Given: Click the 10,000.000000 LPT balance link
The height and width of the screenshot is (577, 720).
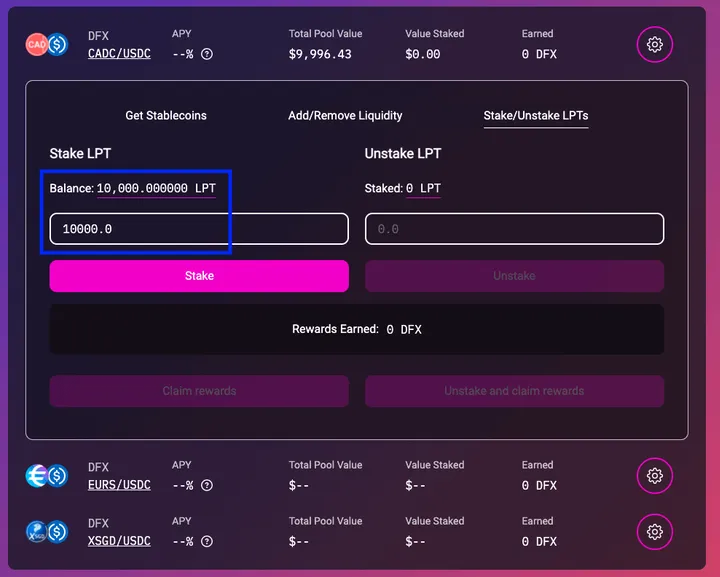Looking at the screenshot, I should point(156,188).
